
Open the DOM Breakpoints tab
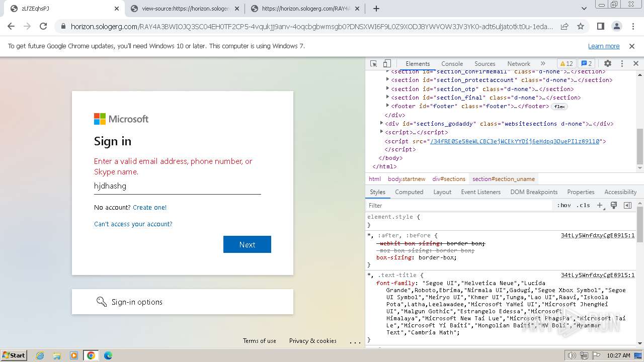[x=534, y=192]
